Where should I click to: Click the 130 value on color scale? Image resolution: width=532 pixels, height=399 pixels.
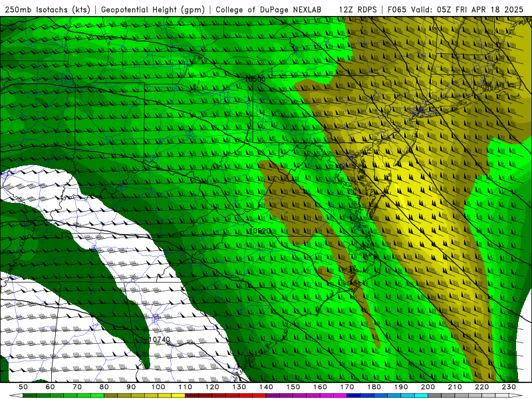(239, 387)
